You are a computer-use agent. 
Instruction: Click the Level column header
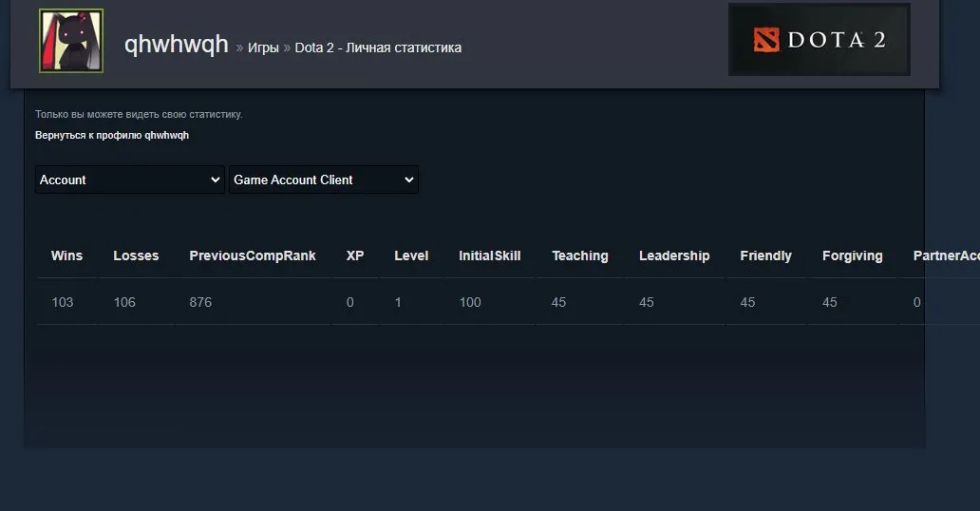(411, 255)
